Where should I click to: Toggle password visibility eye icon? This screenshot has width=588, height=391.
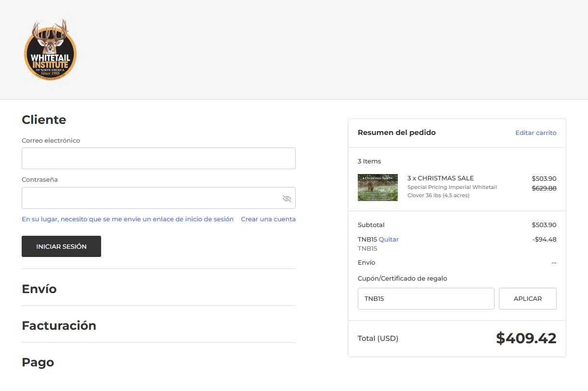point(287,199)
